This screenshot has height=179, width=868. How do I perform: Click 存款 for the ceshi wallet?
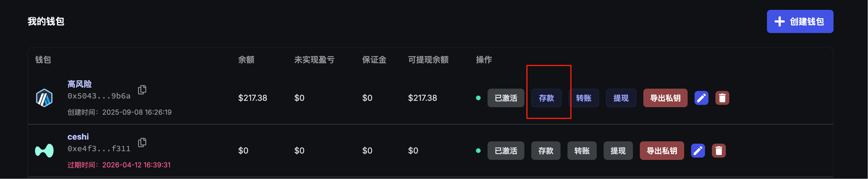(545, 151)
